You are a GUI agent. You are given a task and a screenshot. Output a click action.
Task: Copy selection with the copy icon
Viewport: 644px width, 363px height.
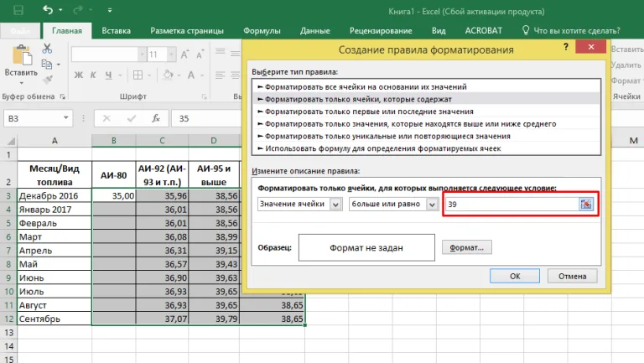click(x=47, y=64)
